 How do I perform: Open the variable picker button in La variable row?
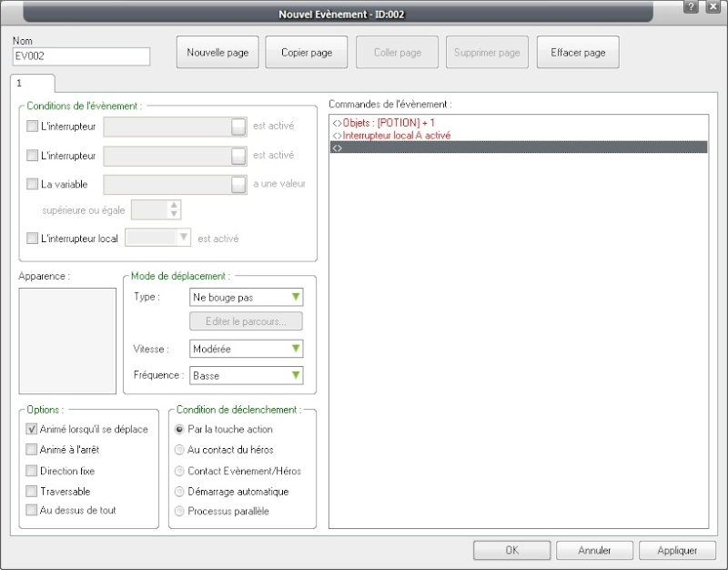[238, 185]
